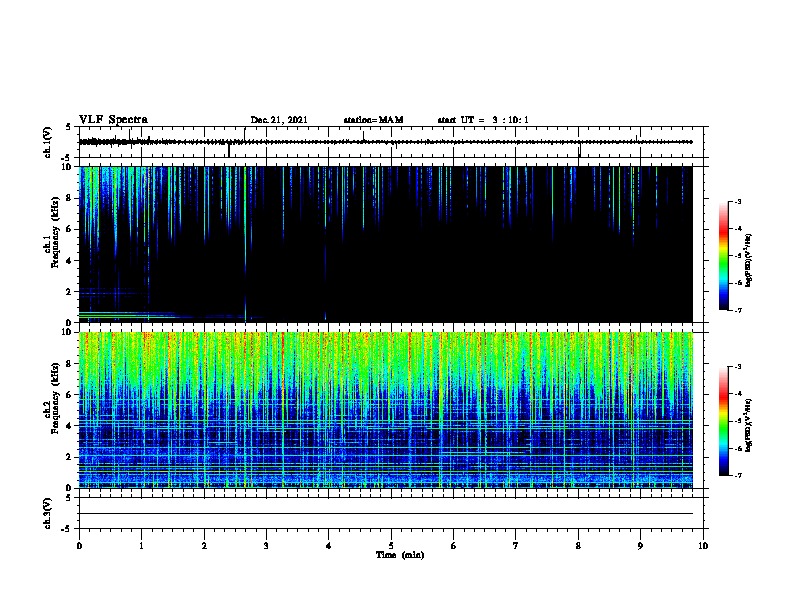Viewport: 792px width, 612px height.
Task: Click time axis tick label "5"
Action: 391,546
